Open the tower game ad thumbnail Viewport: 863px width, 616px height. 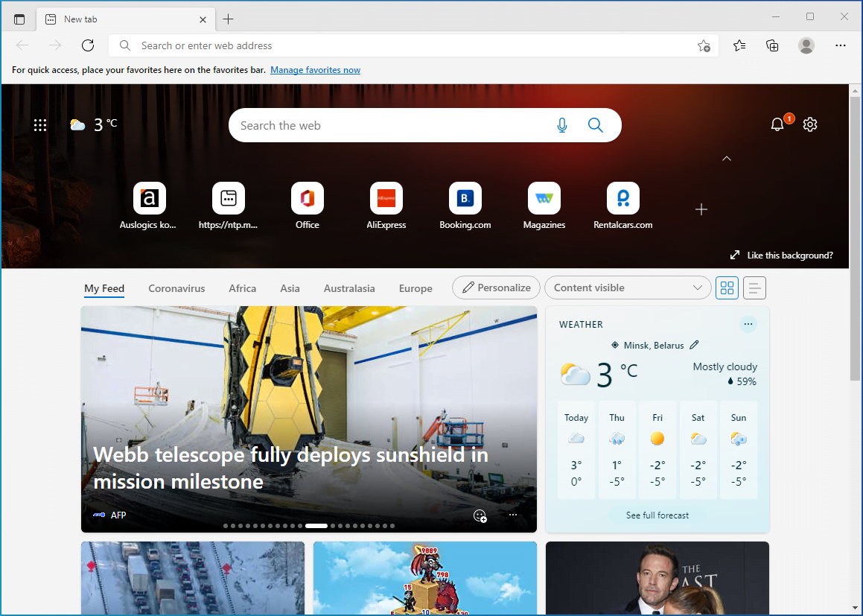[x=425, y=578]
